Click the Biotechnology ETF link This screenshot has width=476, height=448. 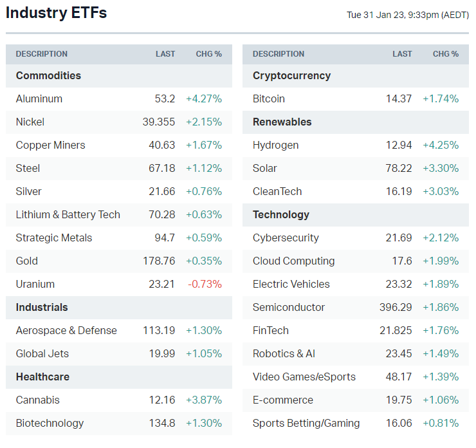[50, 423]
